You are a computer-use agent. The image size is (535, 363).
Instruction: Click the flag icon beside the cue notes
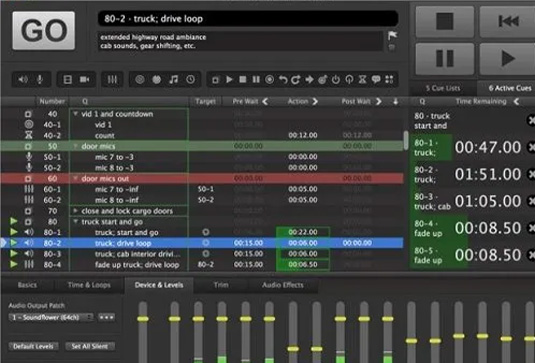click(x=392, y=35)
